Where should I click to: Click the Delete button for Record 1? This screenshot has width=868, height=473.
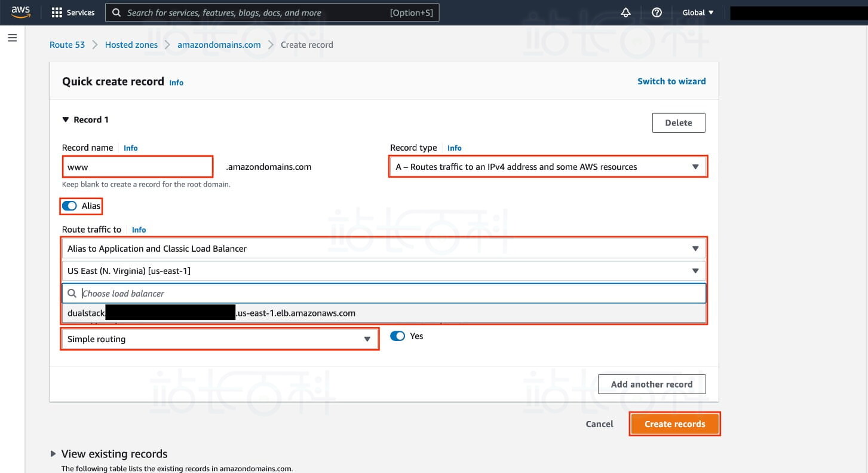[x=679, y=123]
